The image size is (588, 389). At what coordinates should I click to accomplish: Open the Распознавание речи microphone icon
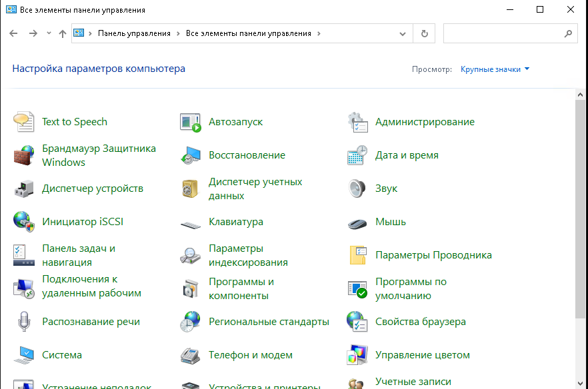coord(24,322)
